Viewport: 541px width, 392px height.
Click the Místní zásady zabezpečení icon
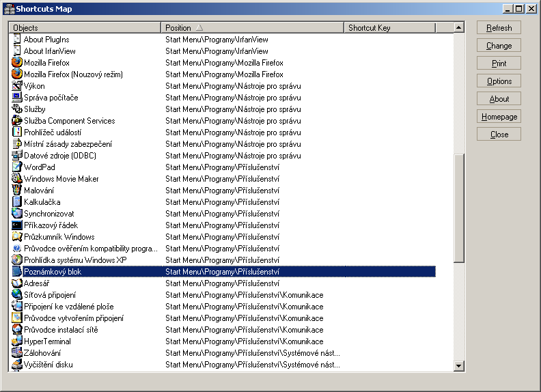point(17,143)
